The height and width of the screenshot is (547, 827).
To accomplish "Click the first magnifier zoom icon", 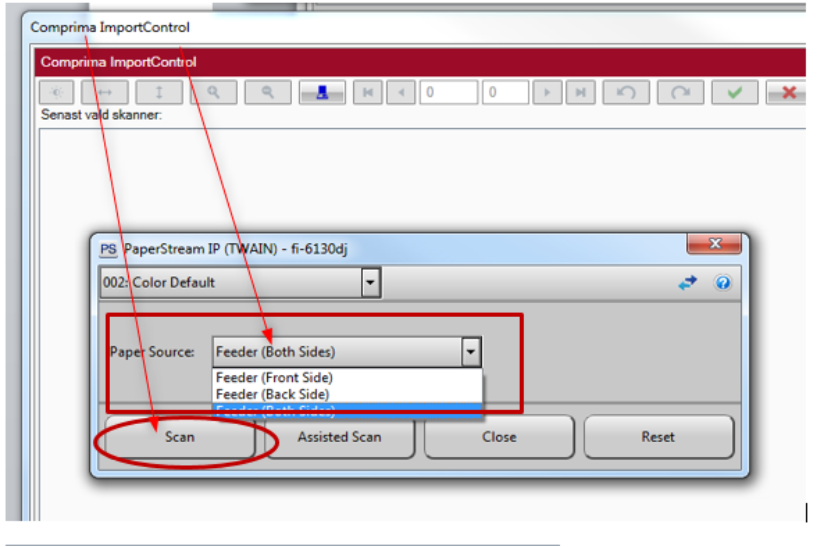I will coord(214,92).
